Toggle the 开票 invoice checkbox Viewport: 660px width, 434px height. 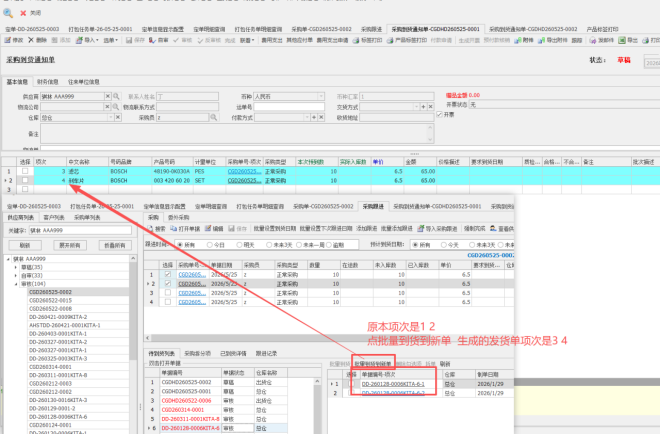(439, 114)
